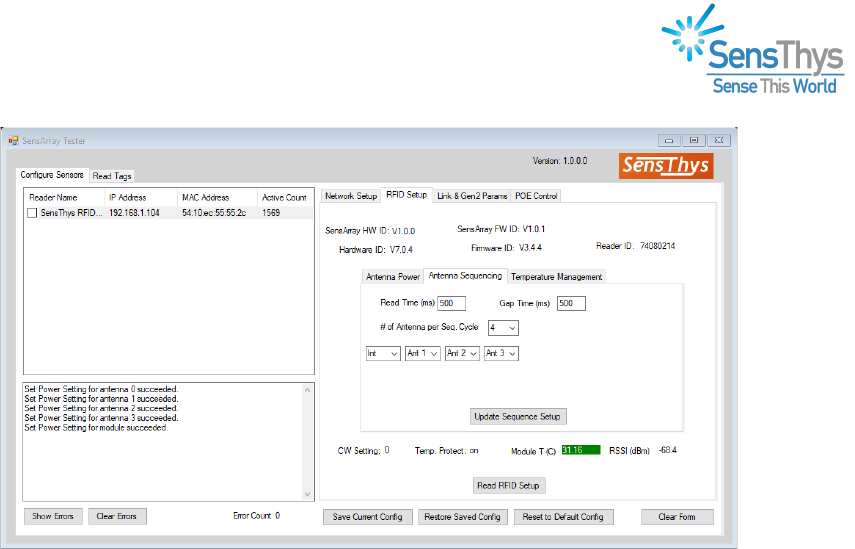This screenshot has height=549, width=855.
Task: Click the Read Time (ms) input field
Action: pyautogui.click(x=451, y=303)
